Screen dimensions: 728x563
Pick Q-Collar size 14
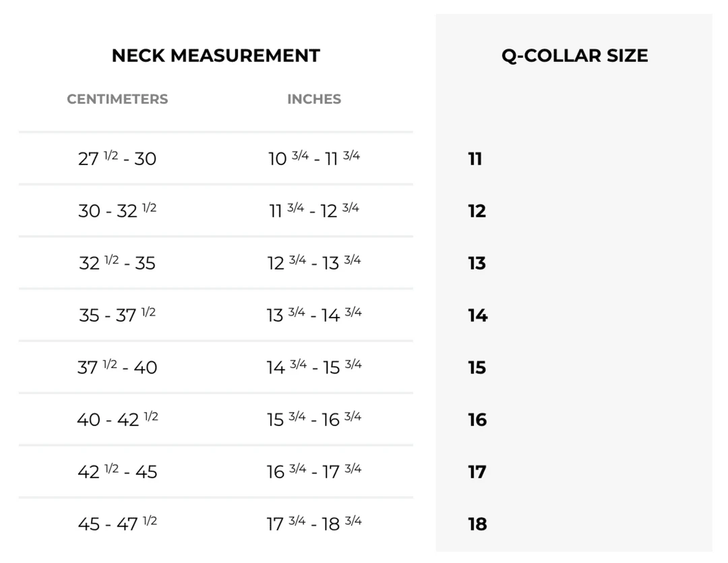(477, 316)
